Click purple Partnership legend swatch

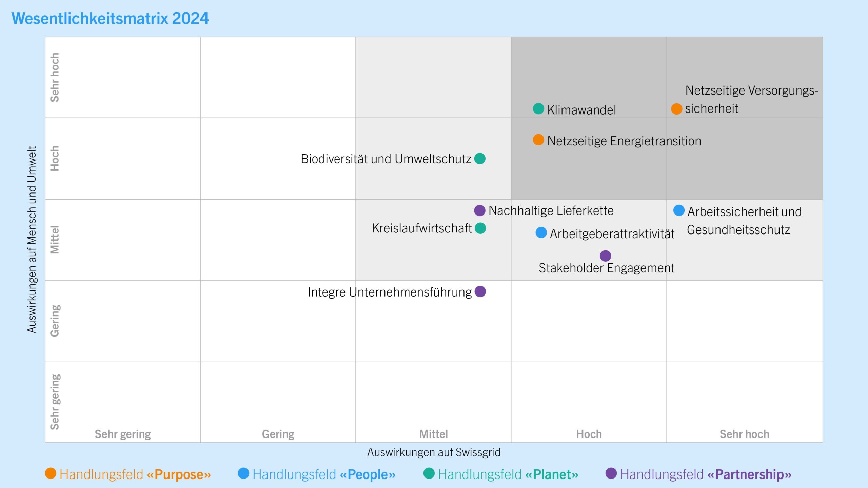(611, 473)
